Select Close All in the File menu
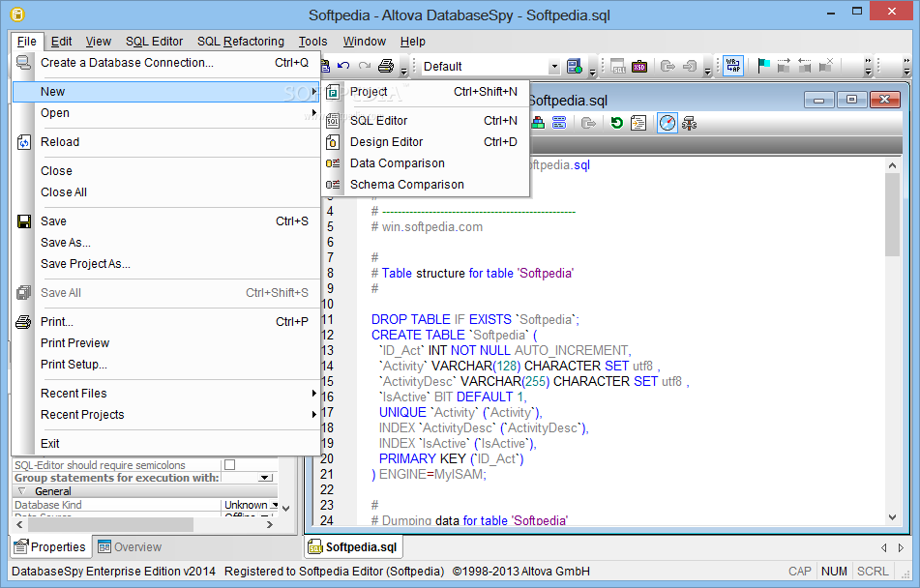This screenshot has width=920, height=588. point(166,191)
